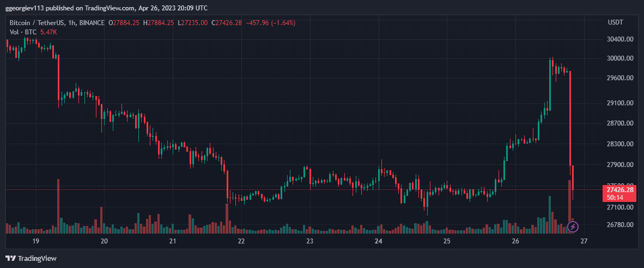The image size is (644, 268).
Task: Click date 27 on the time axis
Action: point(584,241)
